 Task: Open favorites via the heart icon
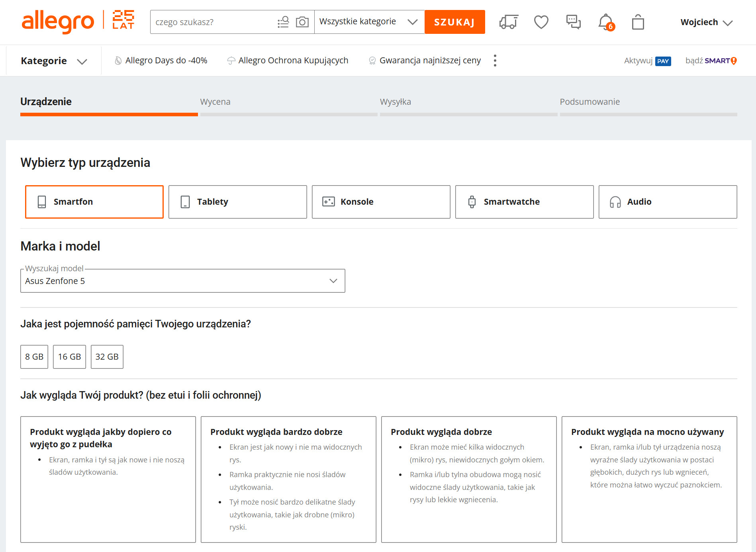541,22
